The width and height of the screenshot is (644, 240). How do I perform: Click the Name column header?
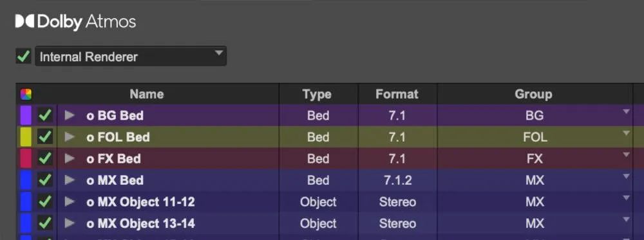(147, 95)
